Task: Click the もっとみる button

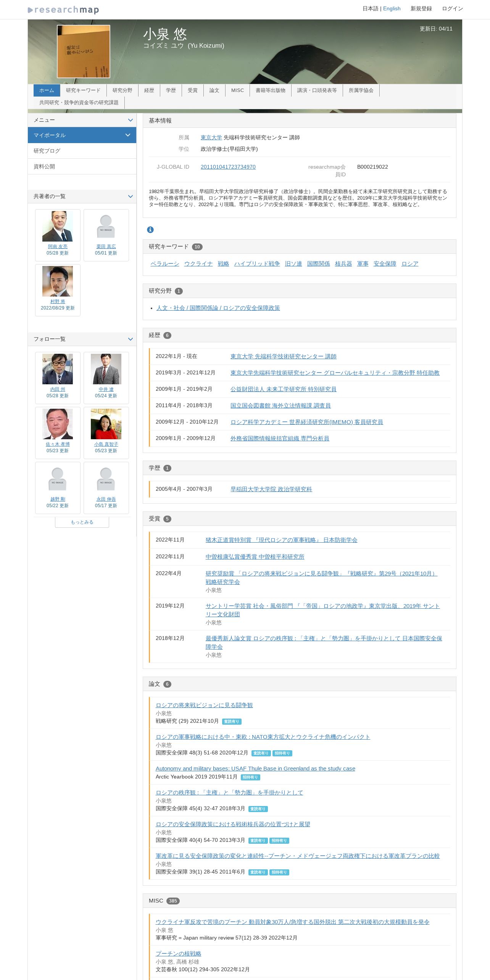Action: click(82, 522)
